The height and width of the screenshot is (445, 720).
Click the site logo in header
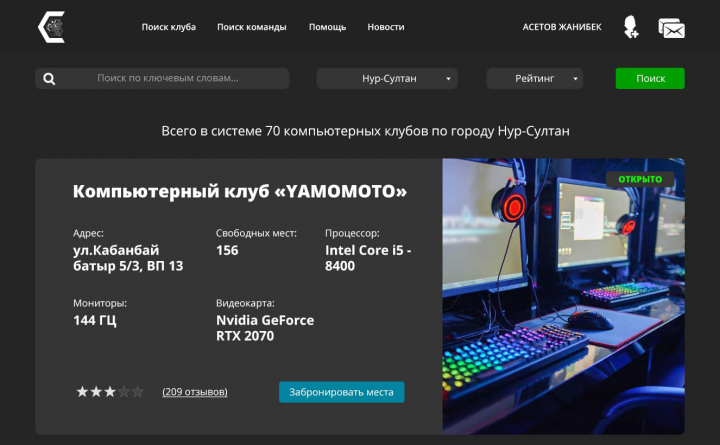[x=51, y=27]
